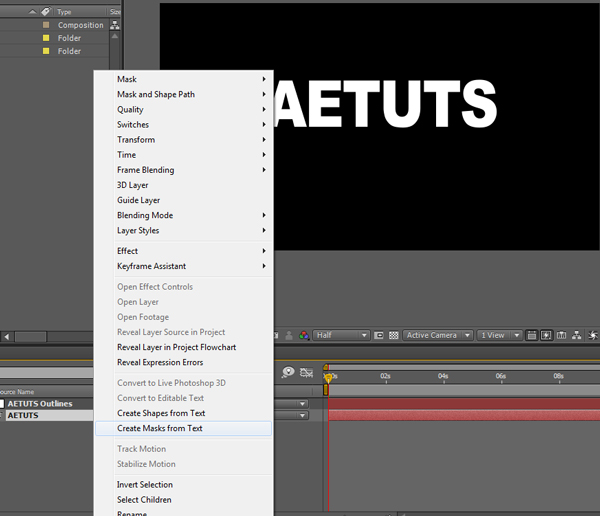Toggle the 3D Layer menu option
Image resolution: width=600 pixels, height=516 pixels.
pyautogui.click(x=184, y=185)
